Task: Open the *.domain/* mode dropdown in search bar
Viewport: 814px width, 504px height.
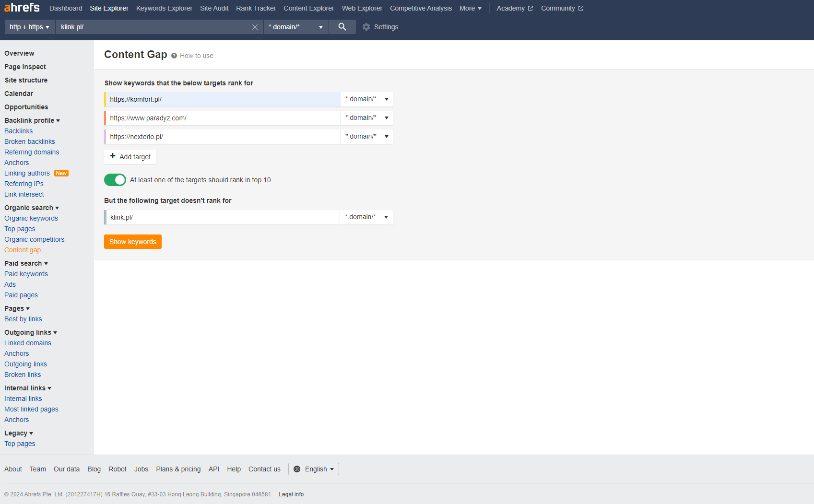Action: click(296, 27)
